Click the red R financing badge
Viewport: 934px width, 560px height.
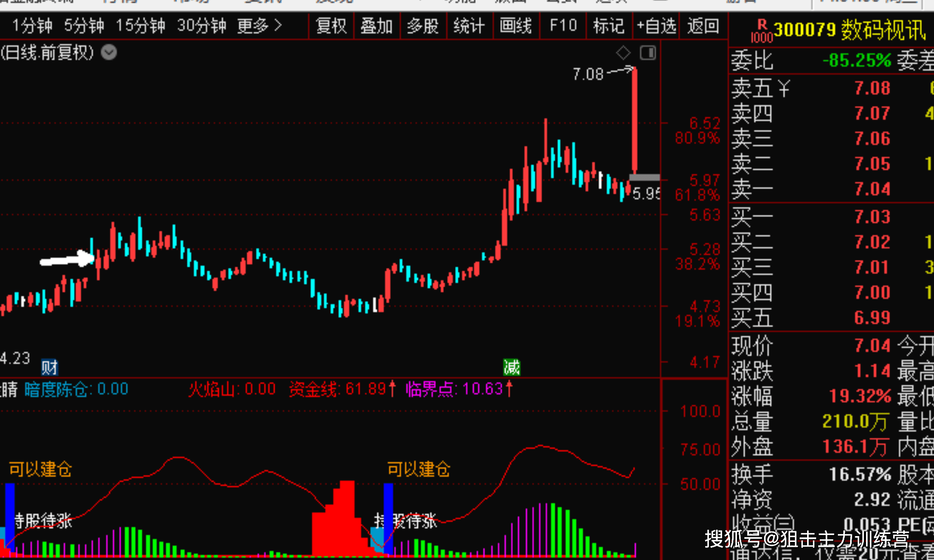click(762, 24)
